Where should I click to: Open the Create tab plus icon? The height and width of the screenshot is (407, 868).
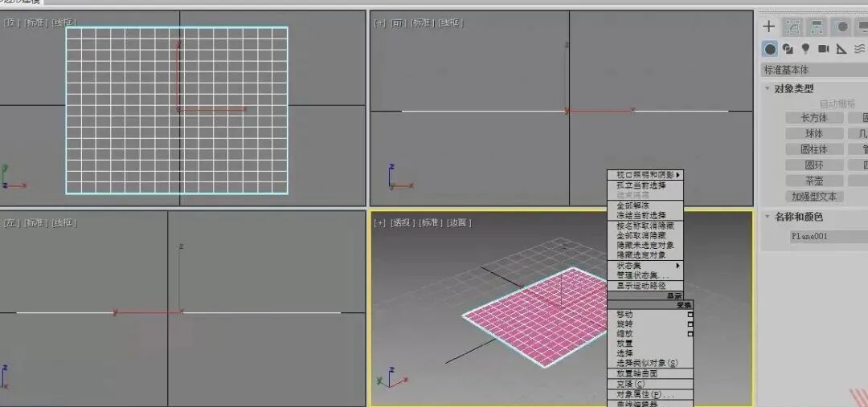(x=769, y=26)
